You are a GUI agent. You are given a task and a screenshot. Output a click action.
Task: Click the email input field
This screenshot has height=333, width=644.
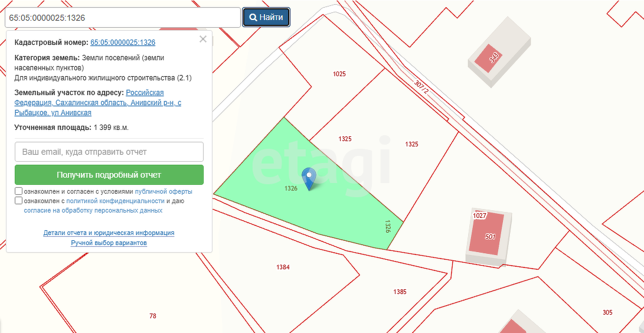109,152
